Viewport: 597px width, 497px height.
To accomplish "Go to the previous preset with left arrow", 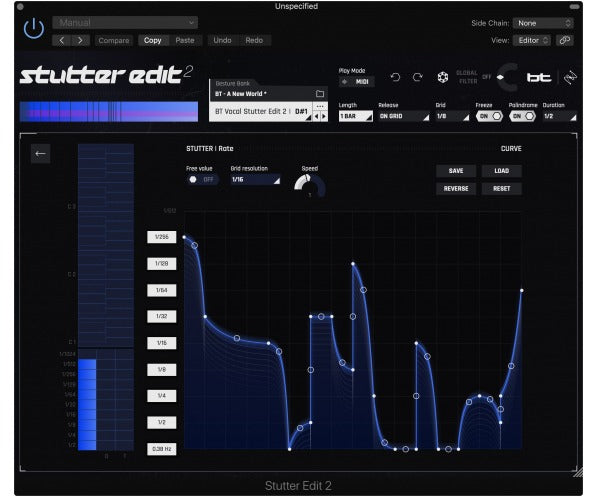I will pos(62,40).
